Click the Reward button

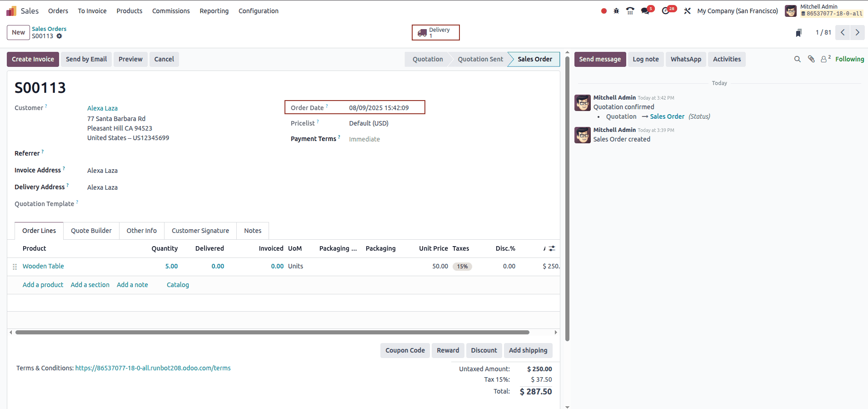point(448,350)
